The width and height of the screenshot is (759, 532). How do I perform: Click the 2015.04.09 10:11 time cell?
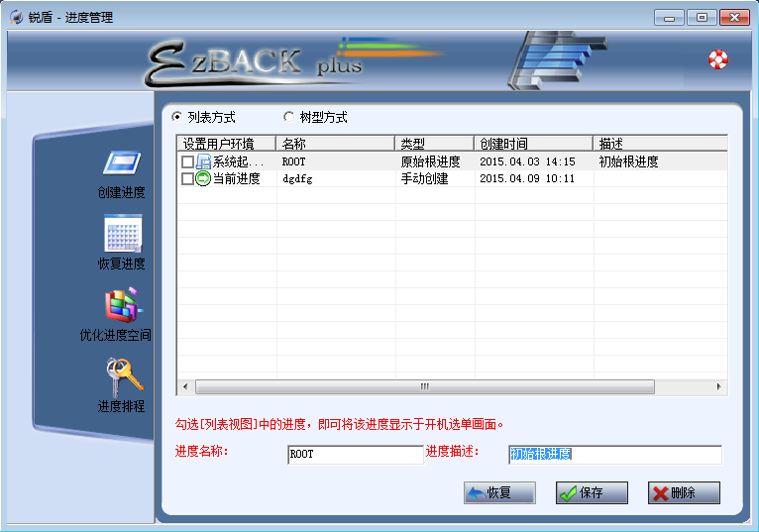coord(527,178)
